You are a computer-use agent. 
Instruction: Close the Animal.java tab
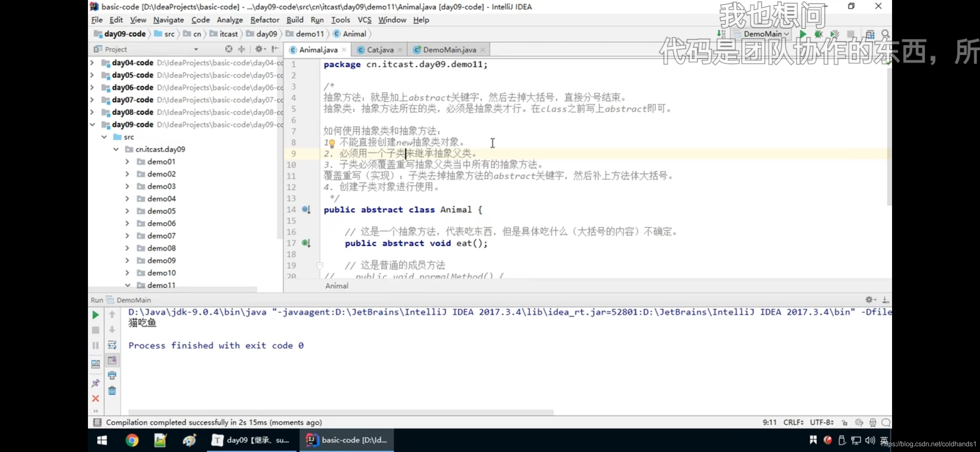pyautogui.click(x=344, y=50)
